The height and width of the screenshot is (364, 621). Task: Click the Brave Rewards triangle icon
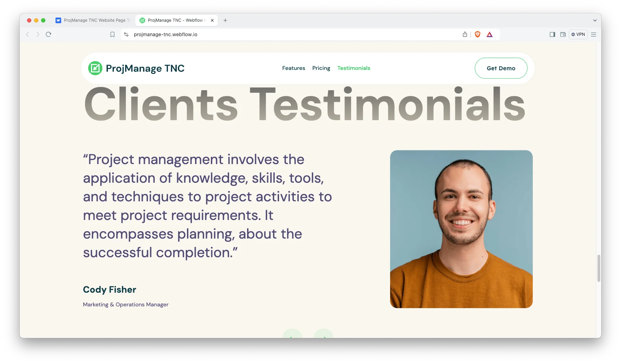click(490, 34)
